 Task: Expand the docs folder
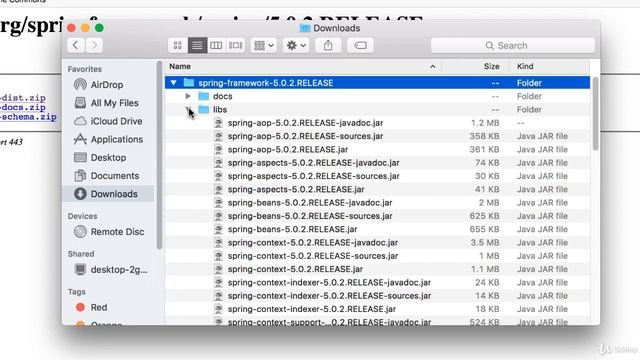(188, 96)
